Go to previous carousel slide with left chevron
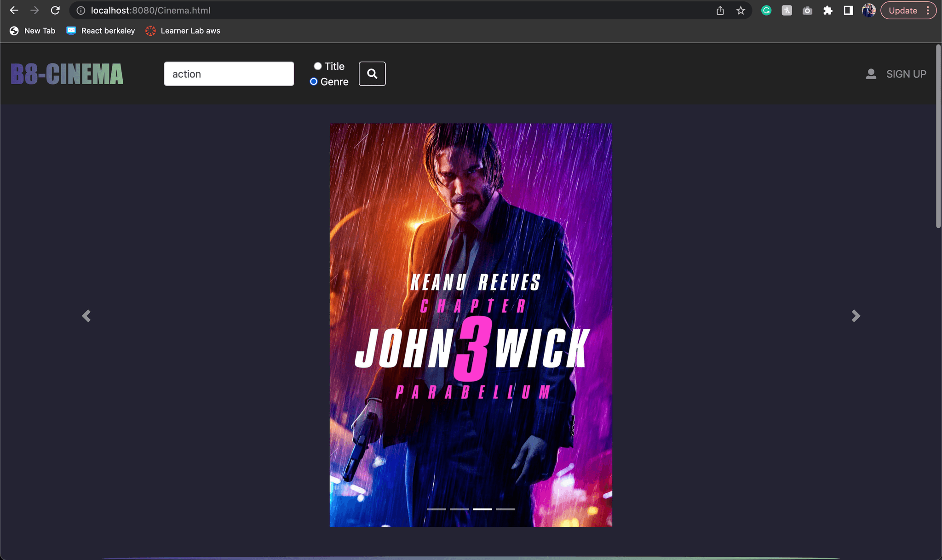This screenshot has height=560, width=942. click(x=86, y=316)
